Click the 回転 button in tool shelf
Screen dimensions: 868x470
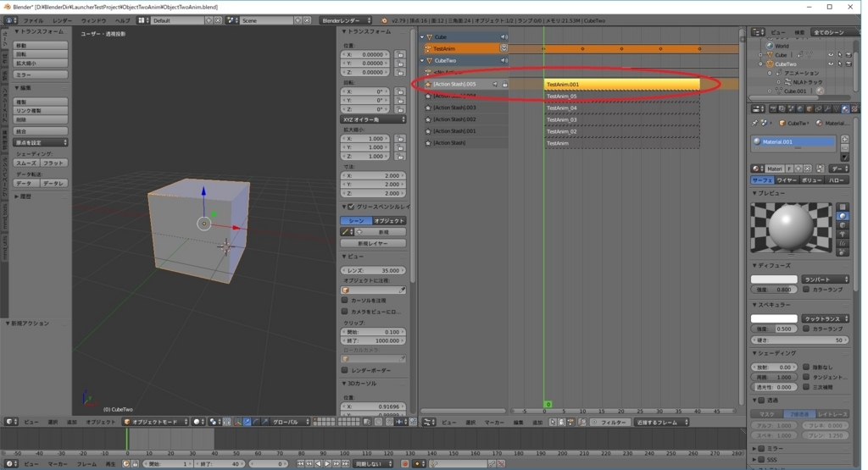pos(41,54)
